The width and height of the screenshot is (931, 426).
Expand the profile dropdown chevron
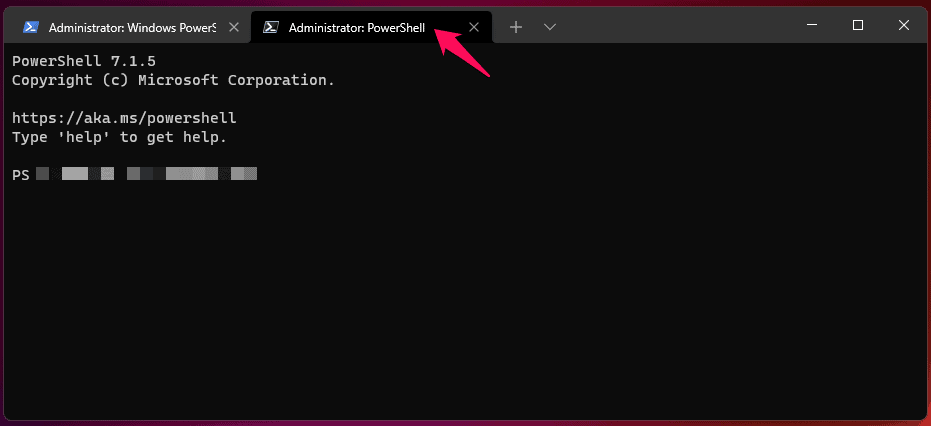pyautogui.click(x=549, y=27)
